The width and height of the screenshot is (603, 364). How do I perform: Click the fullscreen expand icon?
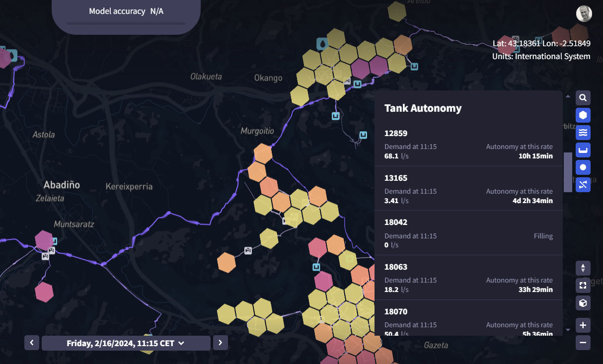tap(583, 286)
